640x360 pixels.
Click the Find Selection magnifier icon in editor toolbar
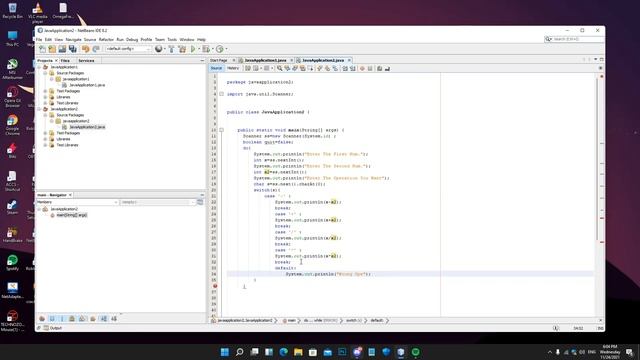(280, 69)
